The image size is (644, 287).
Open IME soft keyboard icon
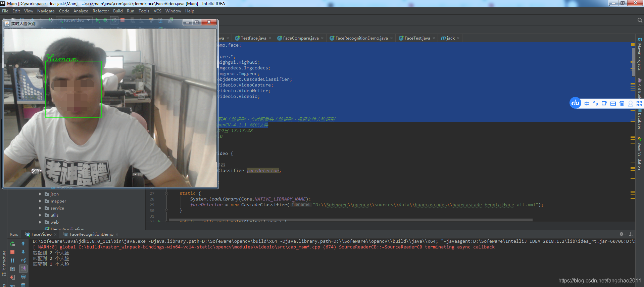coord(613,104)
